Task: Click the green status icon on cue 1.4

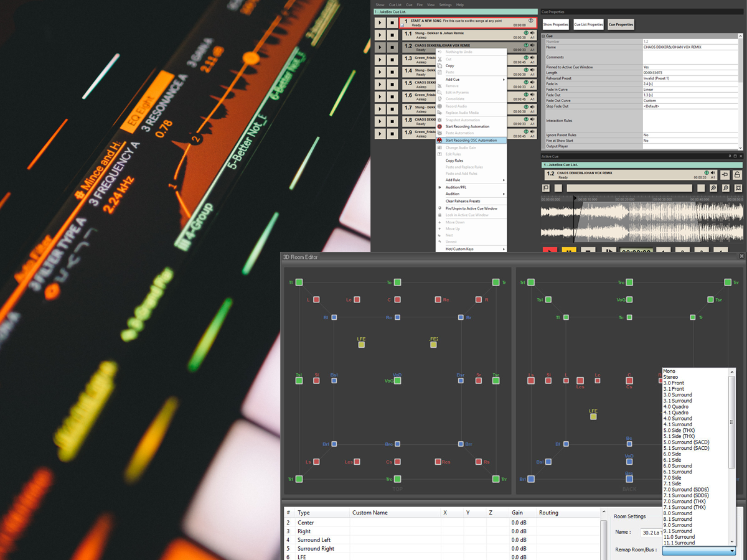Action: tap(527, 70)
